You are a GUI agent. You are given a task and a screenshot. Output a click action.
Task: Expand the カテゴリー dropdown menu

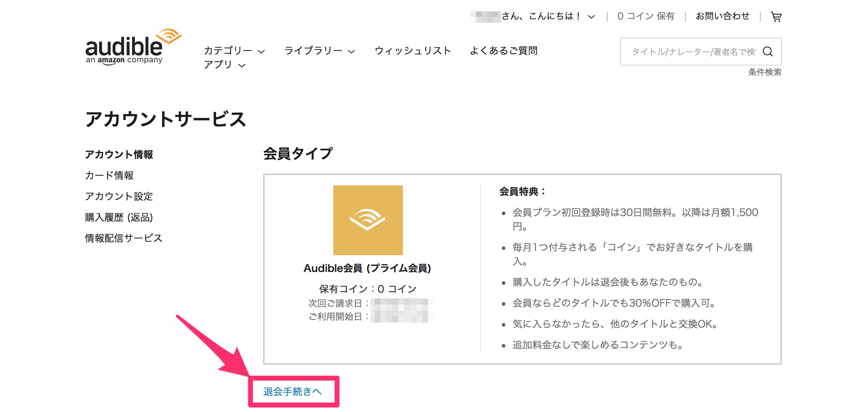pyautogui.click(x=234, y=51)
